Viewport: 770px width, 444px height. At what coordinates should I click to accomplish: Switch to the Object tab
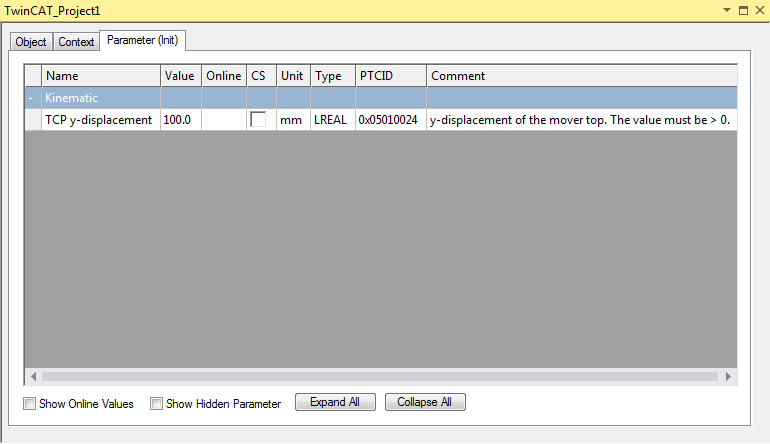pyautogui.click(x=31, y=42)
